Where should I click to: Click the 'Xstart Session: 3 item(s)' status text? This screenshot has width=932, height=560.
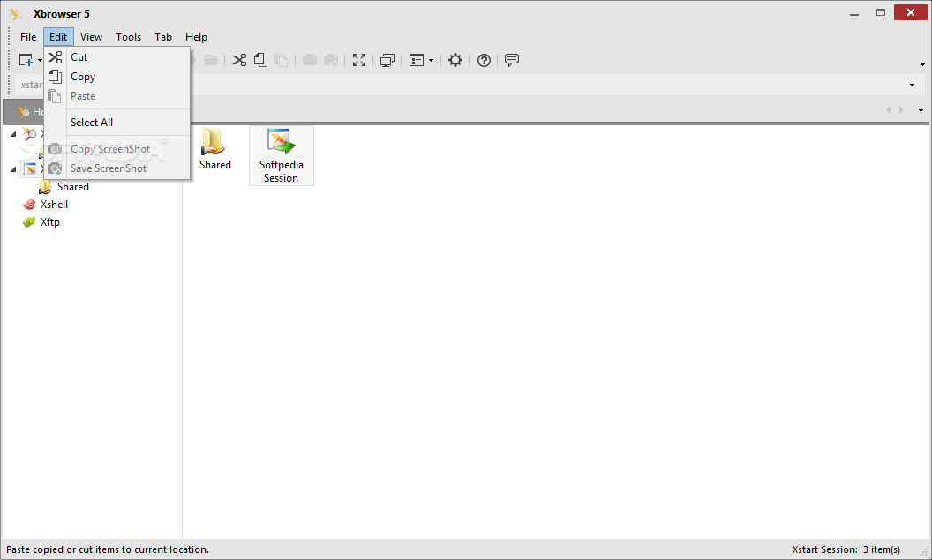click(x=846, y=550)
